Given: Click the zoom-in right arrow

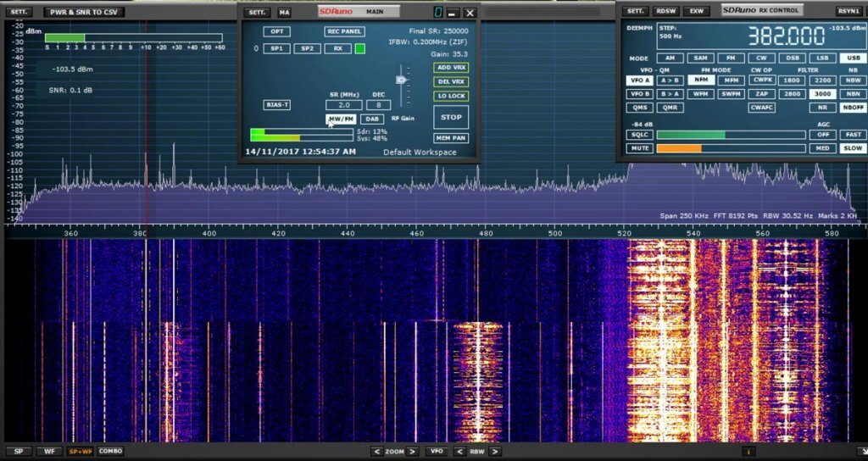Looking at the screenshot, I should [413, 452].
